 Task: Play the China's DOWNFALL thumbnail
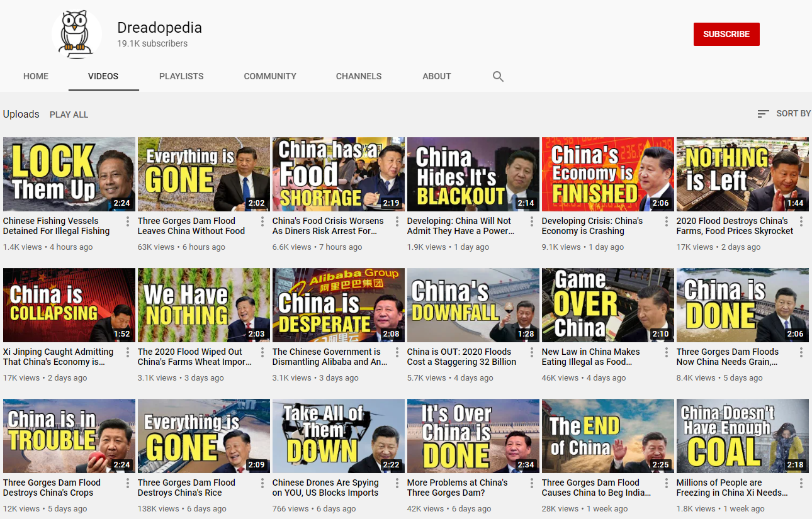click(473, 305)
